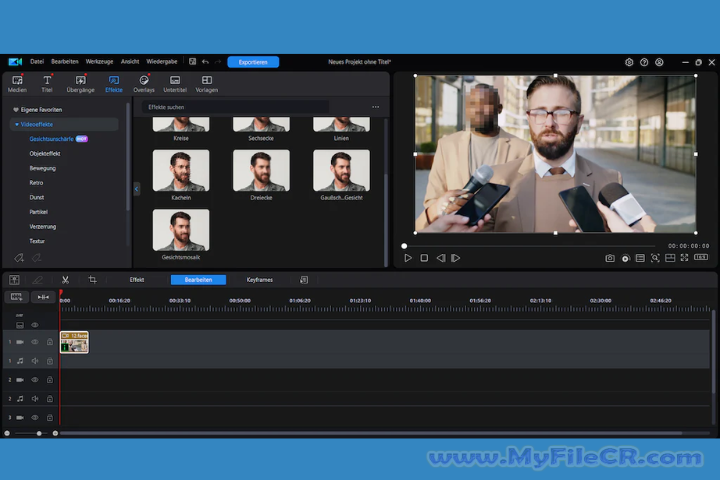
Task: Toggle visibility of video track 3
Action: click(34, 418)
